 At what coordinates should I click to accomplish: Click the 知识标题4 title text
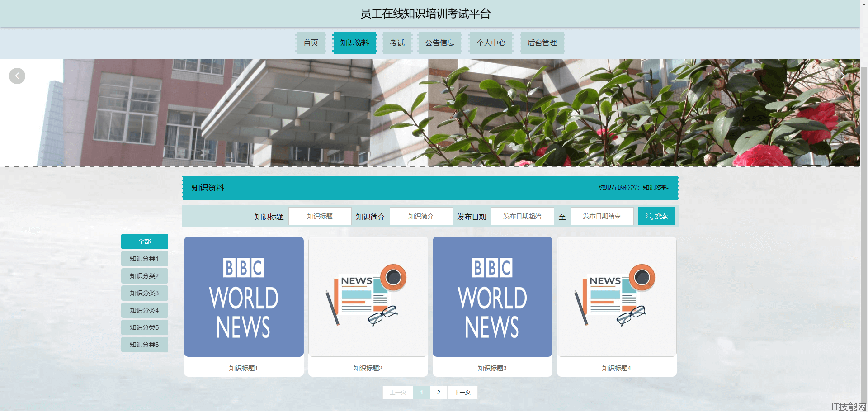(616, 368)
